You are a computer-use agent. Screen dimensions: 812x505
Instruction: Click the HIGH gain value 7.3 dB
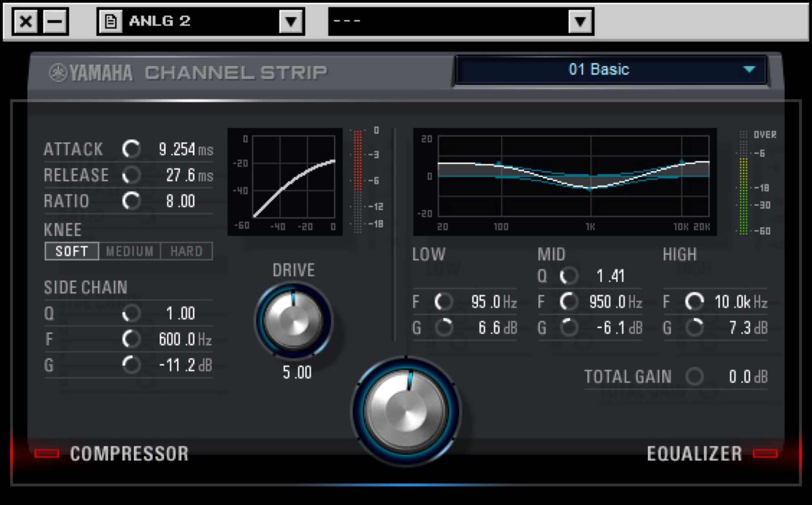[748, 328]
